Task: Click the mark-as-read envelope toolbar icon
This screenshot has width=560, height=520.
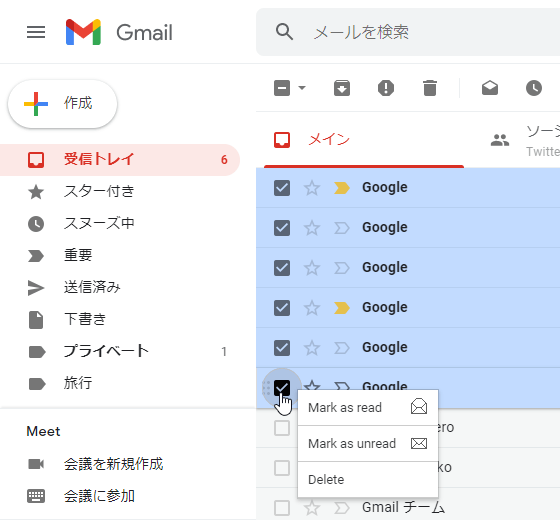Action: [490, 88]
